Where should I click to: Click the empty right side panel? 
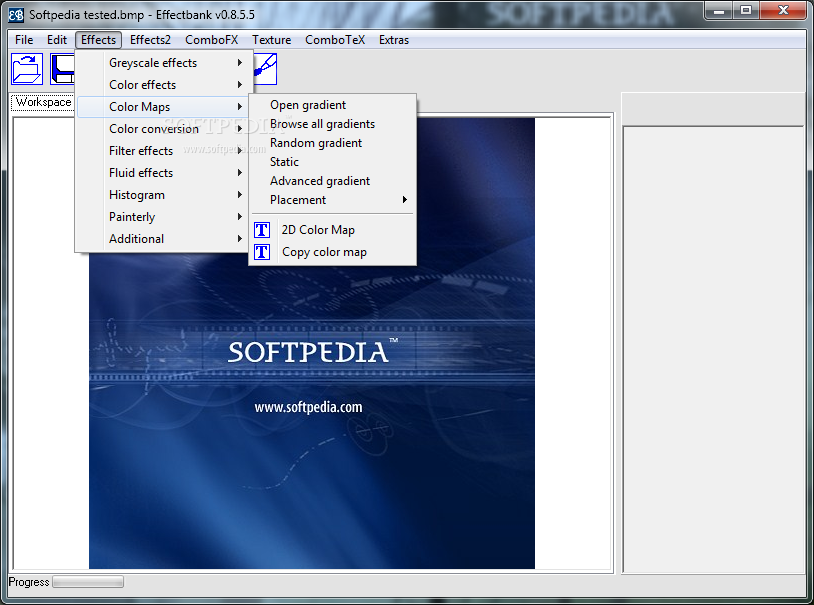[714, 349]
